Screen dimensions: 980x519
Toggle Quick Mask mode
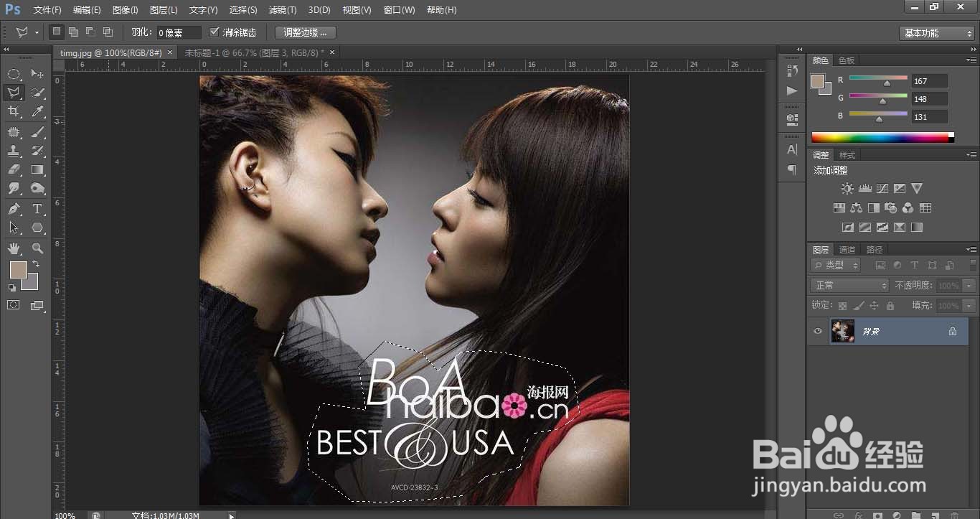pos(14,305)
